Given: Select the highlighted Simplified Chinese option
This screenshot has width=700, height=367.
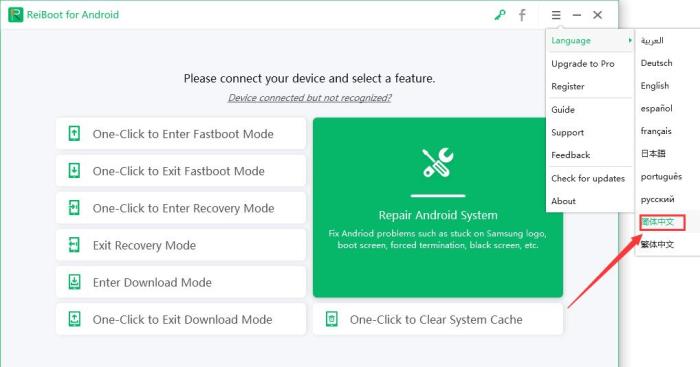Looking at the screenshot, I should point(662,222).
